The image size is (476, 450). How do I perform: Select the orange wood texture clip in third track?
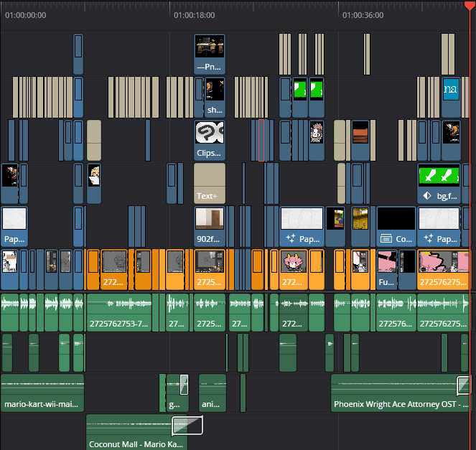(x=360, y=140)
